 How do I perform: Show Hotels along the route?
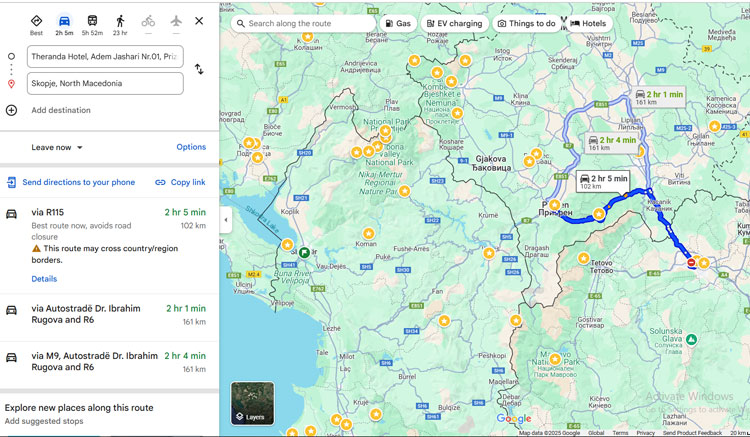(588, 23)
